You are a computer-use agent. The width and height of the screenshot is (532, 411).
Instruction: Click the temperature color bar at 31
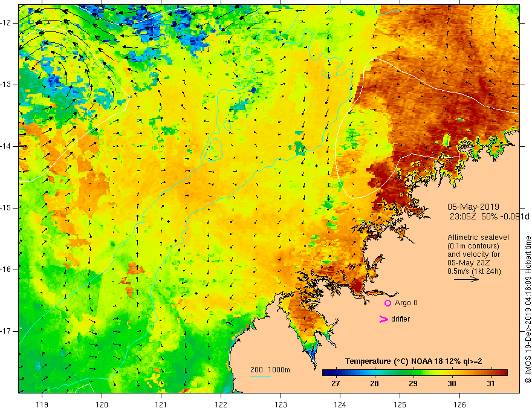click(x=491, y=373)
